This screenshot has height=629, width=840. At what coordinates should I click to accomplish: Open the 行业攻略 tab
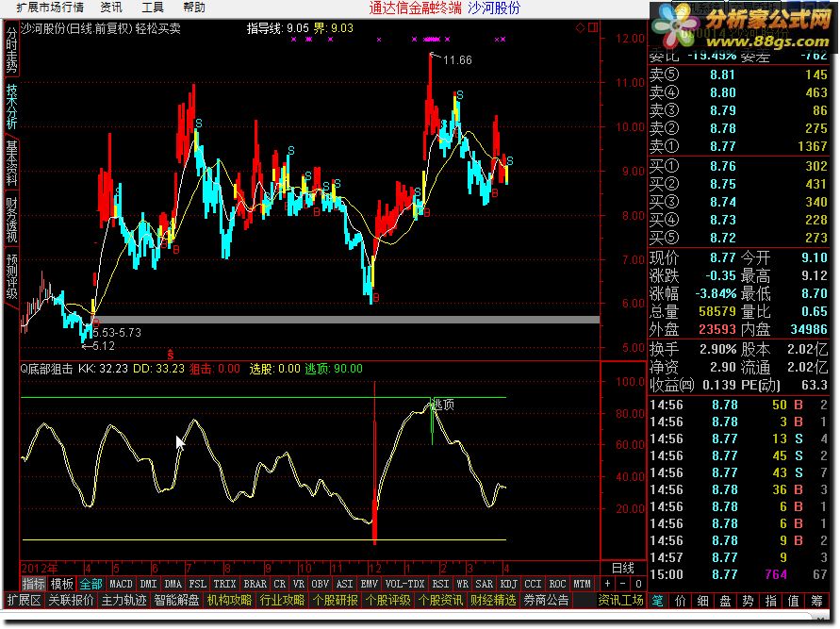[282, 600]
